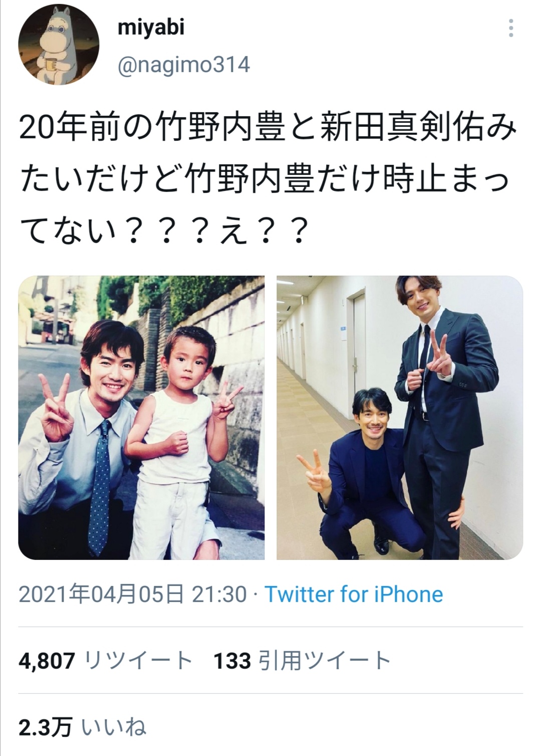Tap the 133 quote tweet count number
Viewport: 541px width, 756px height.
pos(232,661)
